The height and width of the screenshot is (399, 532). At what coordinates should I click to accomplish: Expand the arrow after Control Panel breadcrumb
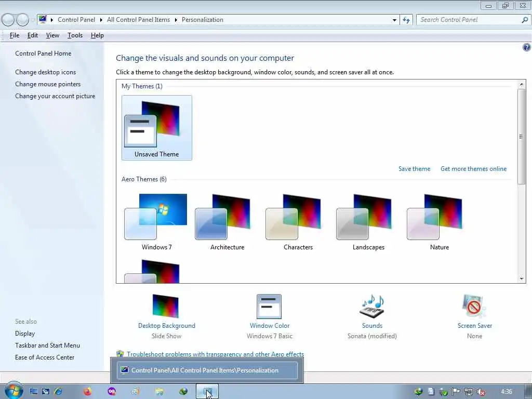point(101,20)
